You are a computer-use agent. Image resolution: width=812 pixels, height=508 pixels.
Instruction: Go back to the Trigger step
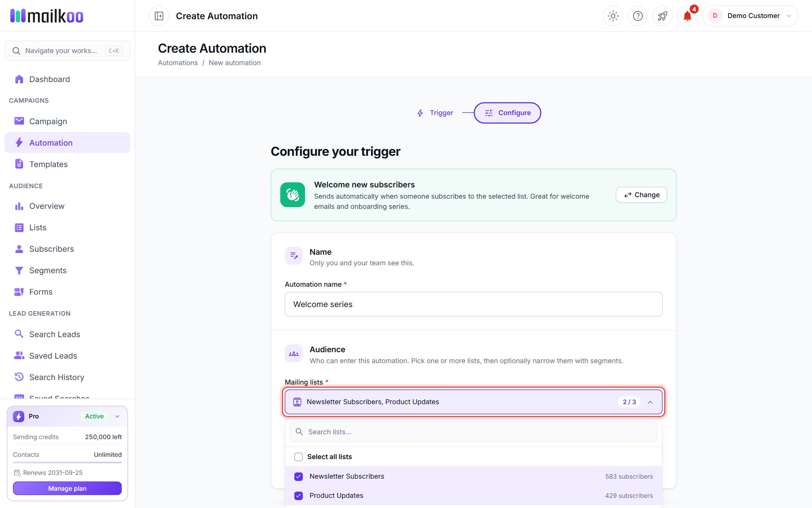pyautogui.click(x=435, y=113)
